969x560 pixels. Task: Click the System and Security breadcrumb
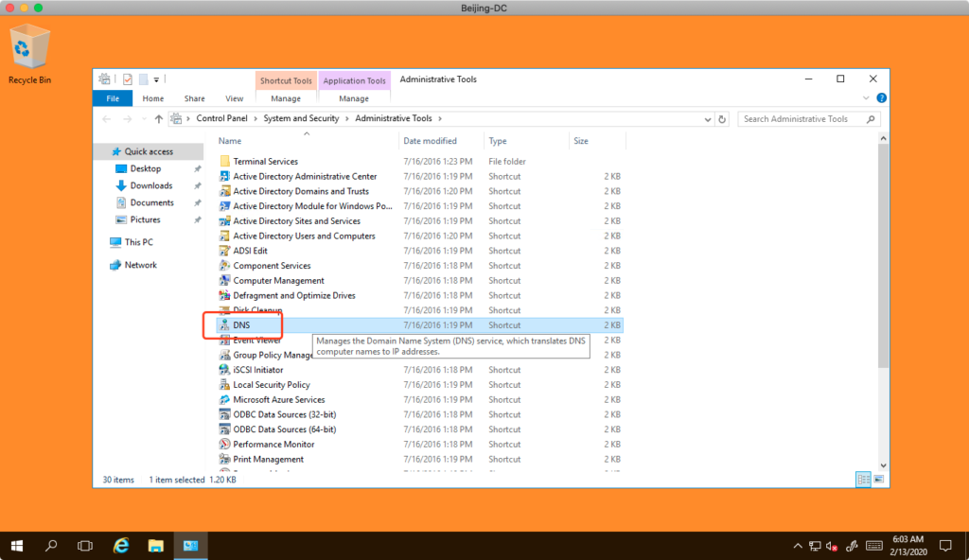(303, 119)
